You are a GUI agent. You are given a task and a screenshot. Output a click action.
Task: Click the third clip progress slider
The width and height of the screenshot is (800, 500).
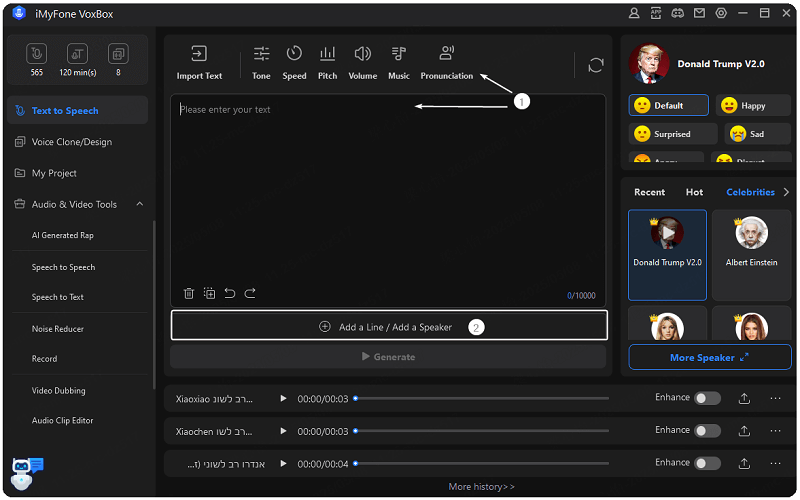(481, 464)
